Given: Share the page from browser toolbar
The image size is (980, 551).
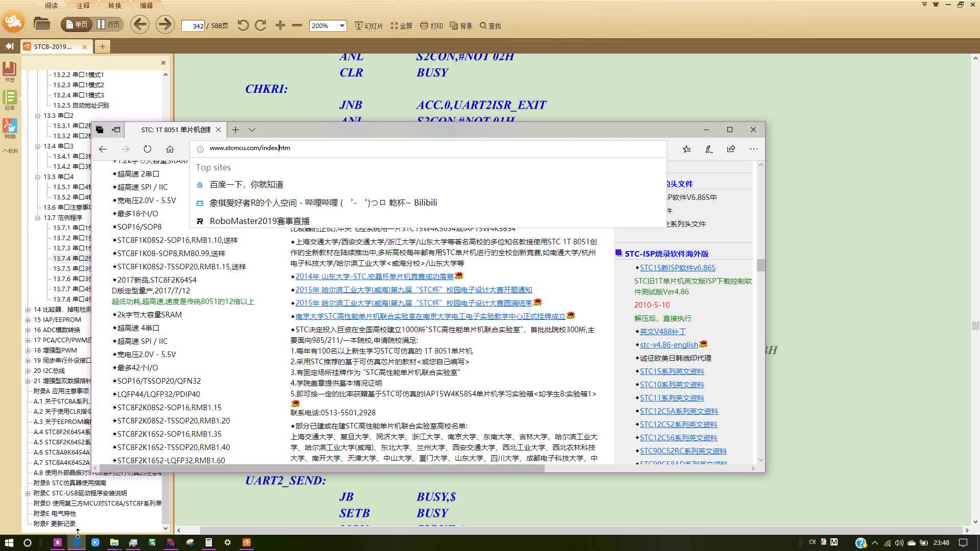Looking at the screenshot, I should (x=731, y=149).
